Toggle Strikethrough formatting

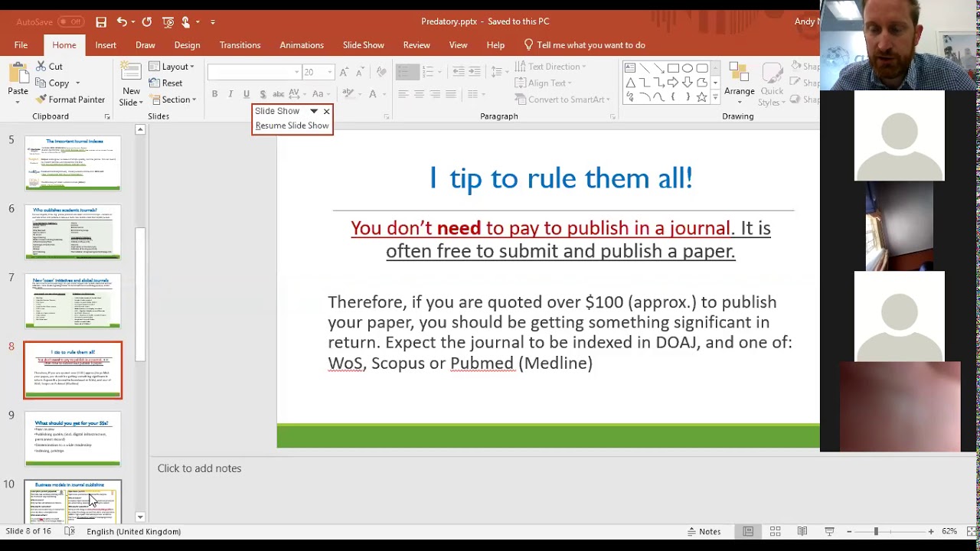(279, 94)
